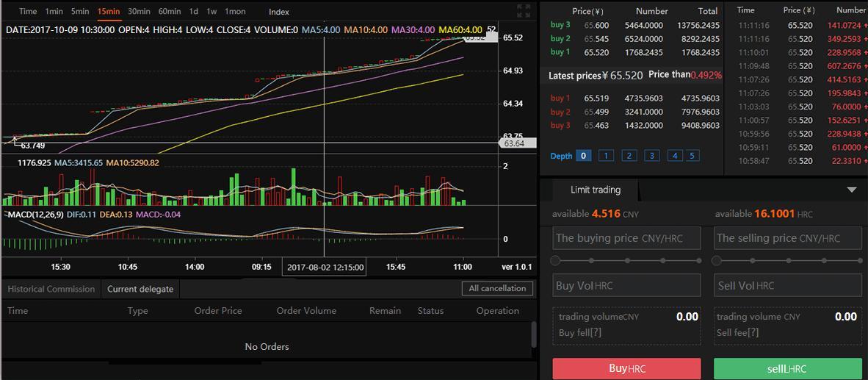Show the Current delegate tab

pyautogui.click(x=140, y=289)
